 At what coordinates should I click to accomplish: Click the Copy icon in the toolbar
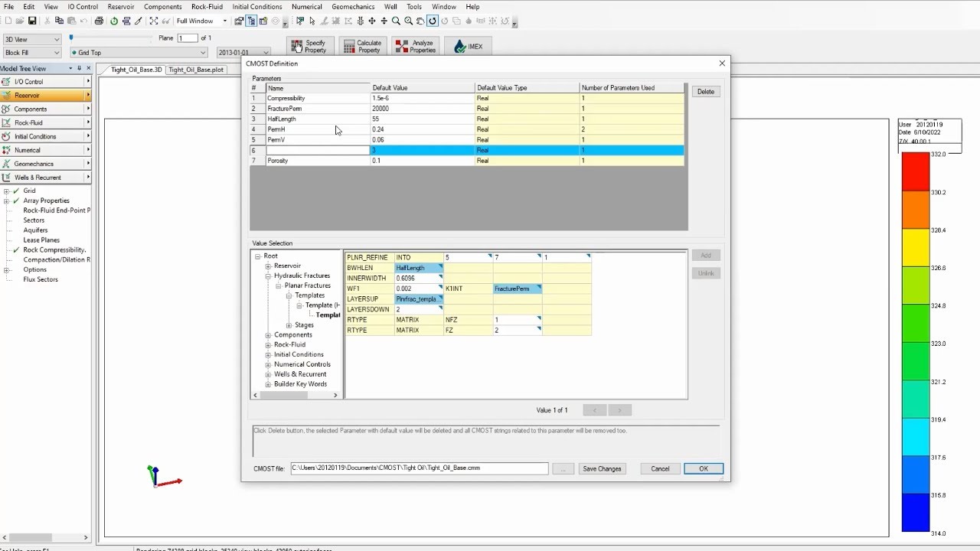coord(59,21)
